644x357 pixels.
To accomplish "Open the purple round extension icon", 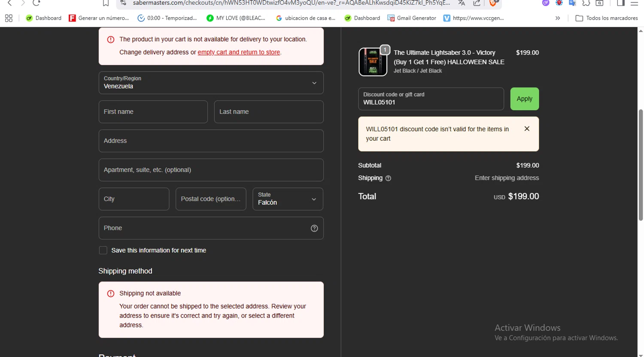I will point(546,3).
